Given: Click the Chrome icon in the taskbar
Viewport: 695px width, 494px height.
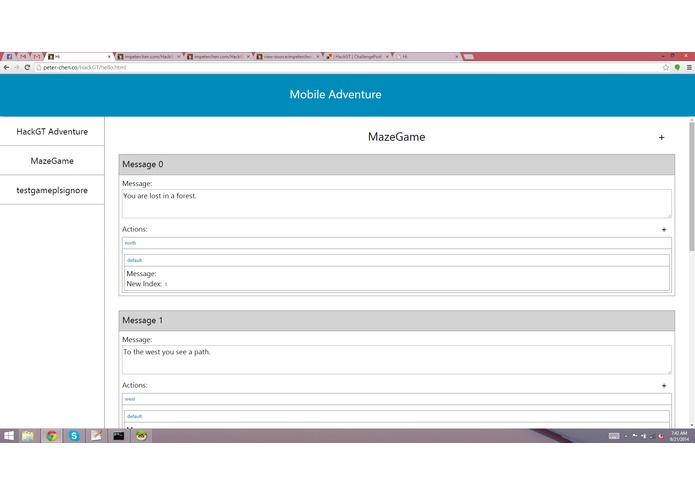Looking at the screenshot, I should (51, 436).
